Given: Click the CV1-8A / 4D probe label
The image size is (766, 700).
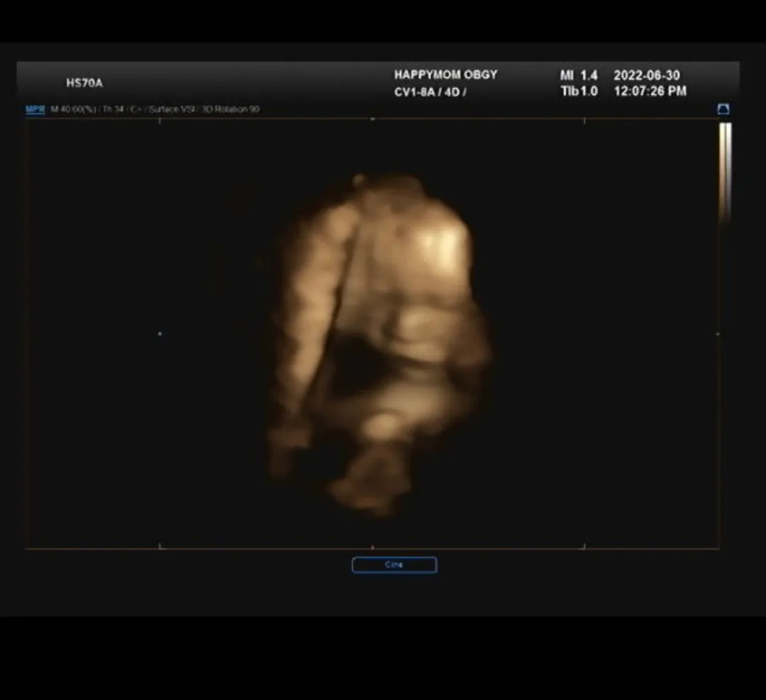Looking at the screenshot, I should pos(430,91).
